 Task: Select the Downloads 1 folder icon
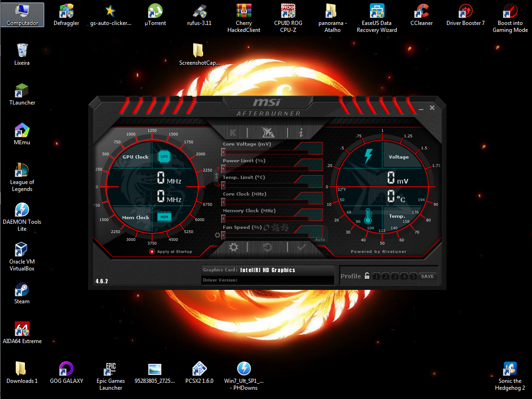pos(22,373)
